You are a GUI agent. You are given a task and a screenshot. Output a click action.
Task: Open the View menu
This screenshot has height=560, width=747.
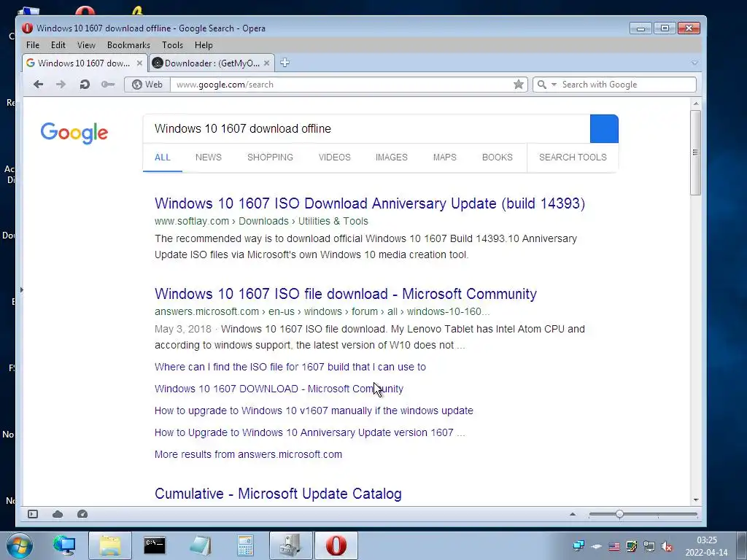(86, 44)
